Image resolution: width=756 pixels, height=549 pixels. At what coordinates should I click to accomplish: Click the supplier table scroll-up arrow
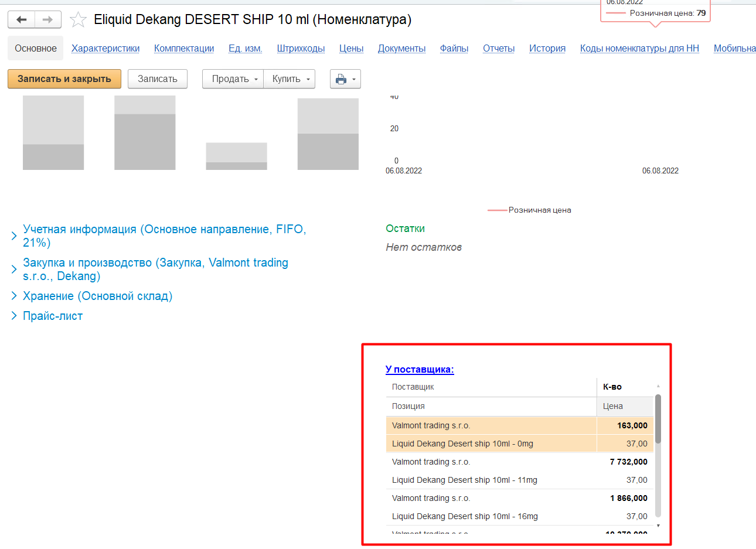pyautogui.click(x=658, y=386)
